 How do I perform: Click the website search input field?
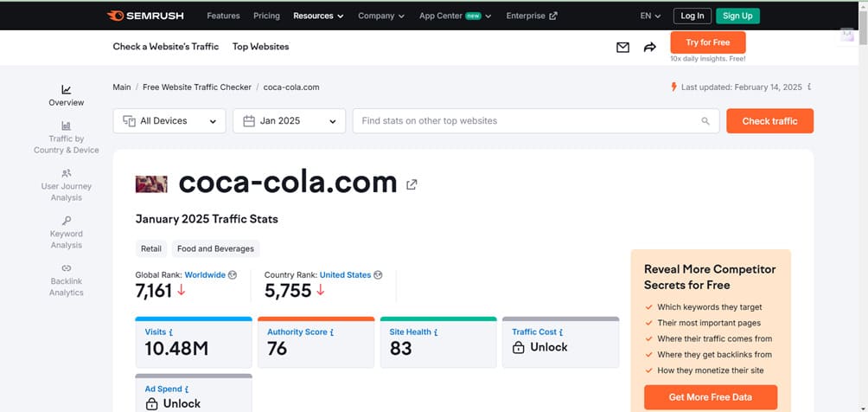527,121
